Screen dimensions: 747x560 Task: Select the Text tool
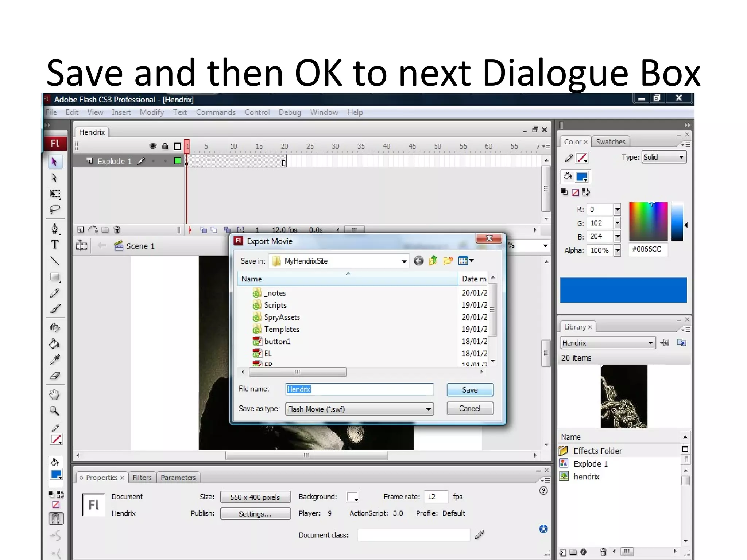pyautogui.click(x=55, y=245)
